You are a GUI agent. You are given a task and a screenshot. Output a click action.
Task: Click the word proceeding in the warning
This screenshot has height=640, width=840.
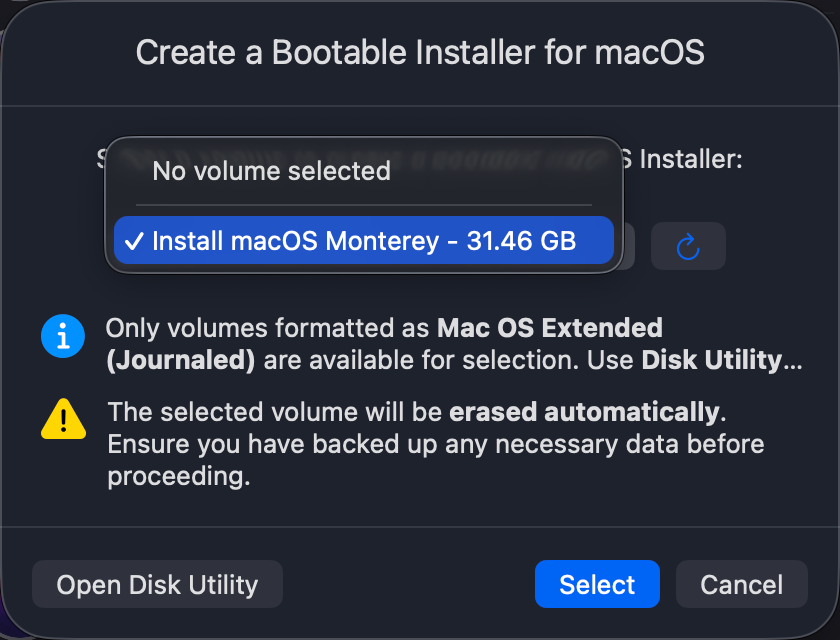pos(178,477)
